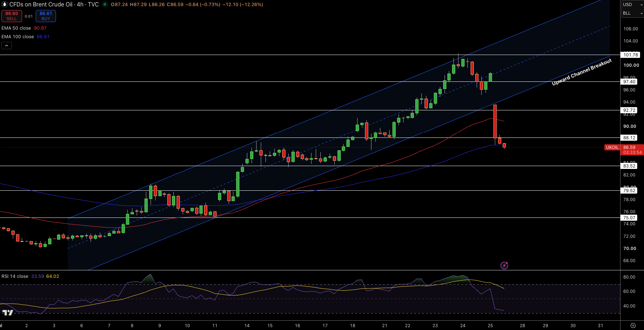Click the RSI moving average value 64.02
Screen dimensions: 644x330
[53, 276]
